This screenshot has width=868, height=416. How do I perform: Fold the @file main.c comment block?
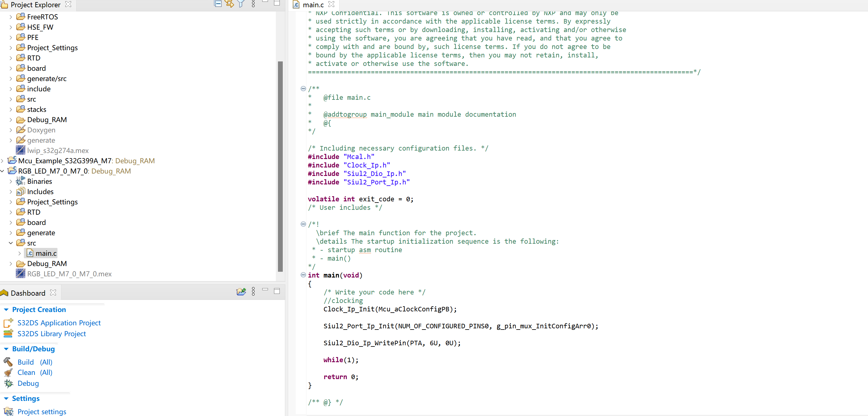click(x=303, y=89)
